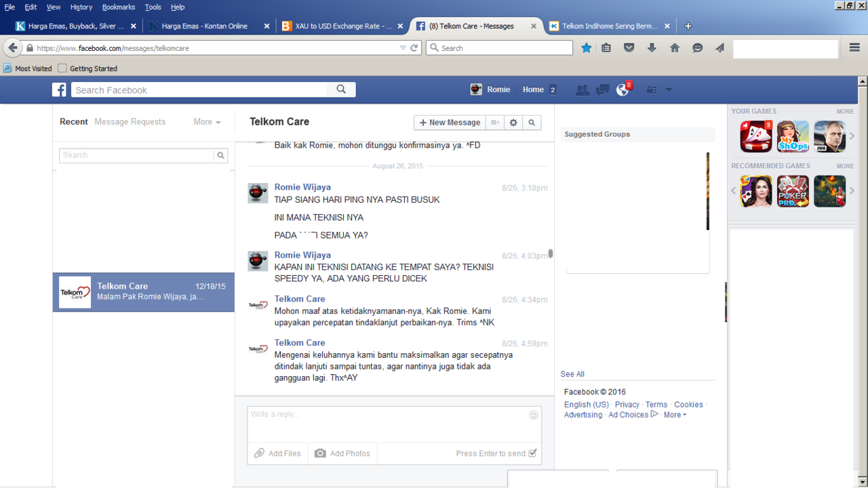Switch to the Harga Emas - Kontan Online tab

(210, 26)
